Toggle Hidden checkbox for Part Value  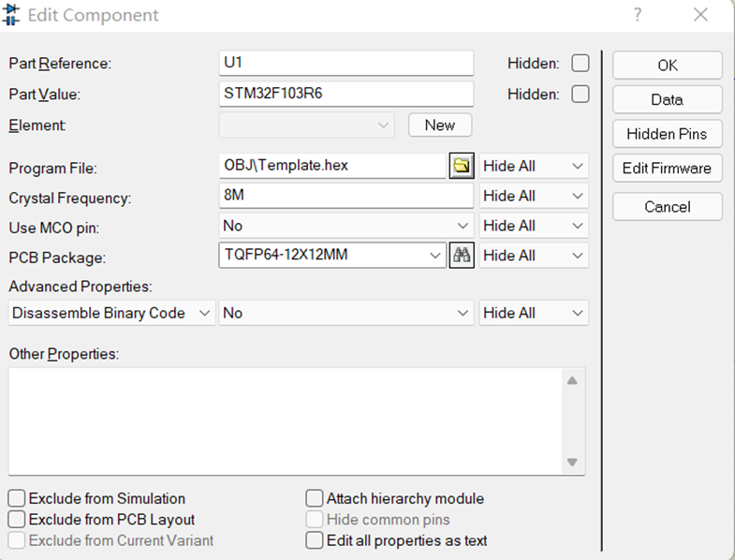[x=581, y=94]
